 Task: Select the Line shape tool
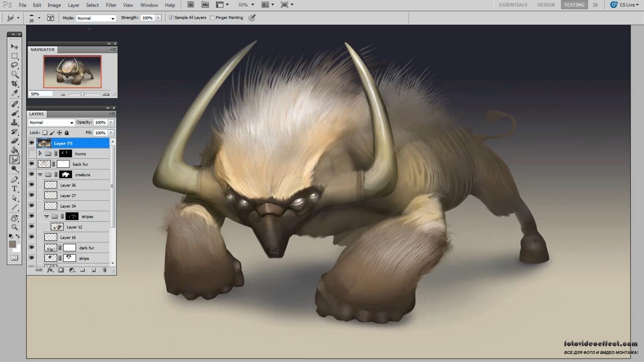pyautogui.click(x=15, y=208)
